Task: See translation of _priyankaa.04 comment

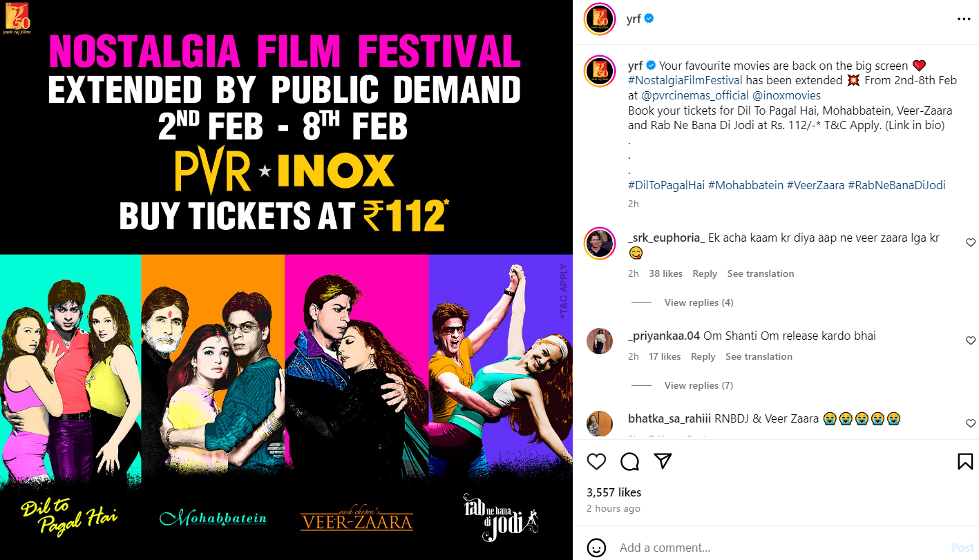Action: 759,356
